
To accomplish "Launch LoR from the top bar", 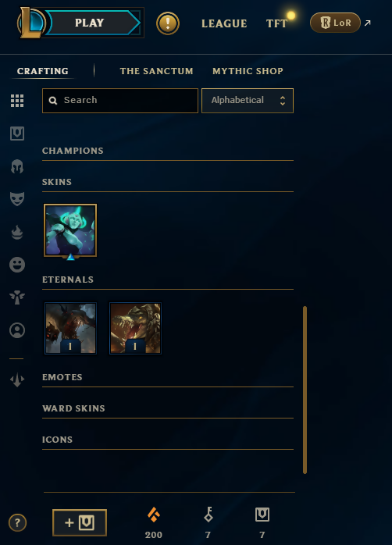I will [x=335, y=23].
